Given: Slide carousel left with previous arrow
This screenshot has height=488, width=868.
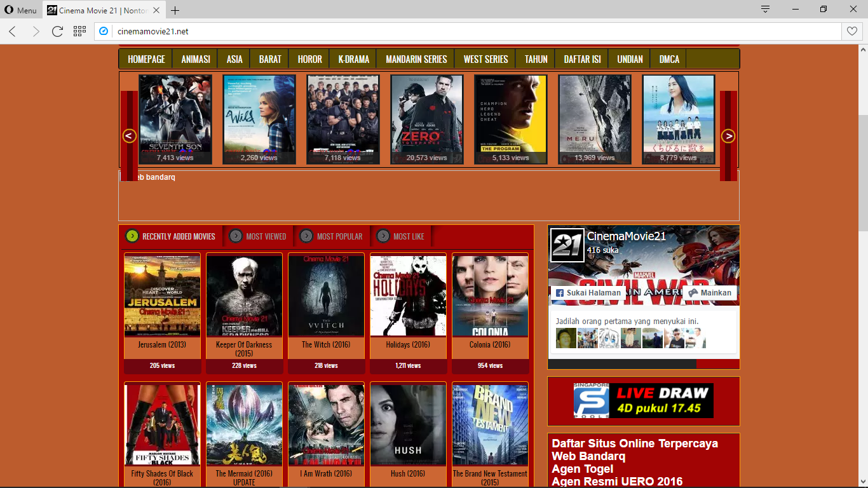Looking at the screenshot, I should pos(129,136).
